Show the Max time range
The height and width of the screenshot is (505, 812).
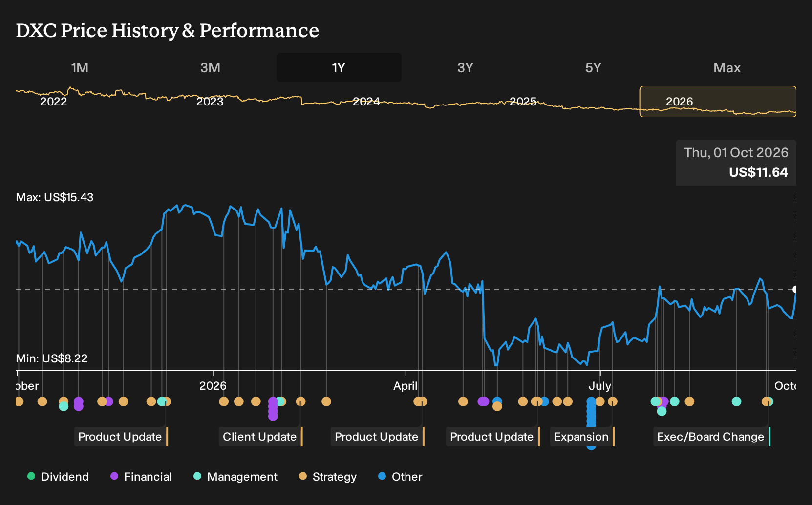click(x=727, y=67)
